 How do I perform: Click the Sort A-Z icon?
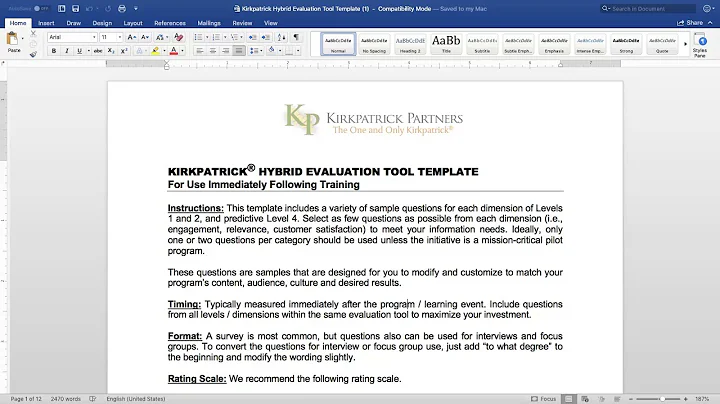(x=281, y=37)
